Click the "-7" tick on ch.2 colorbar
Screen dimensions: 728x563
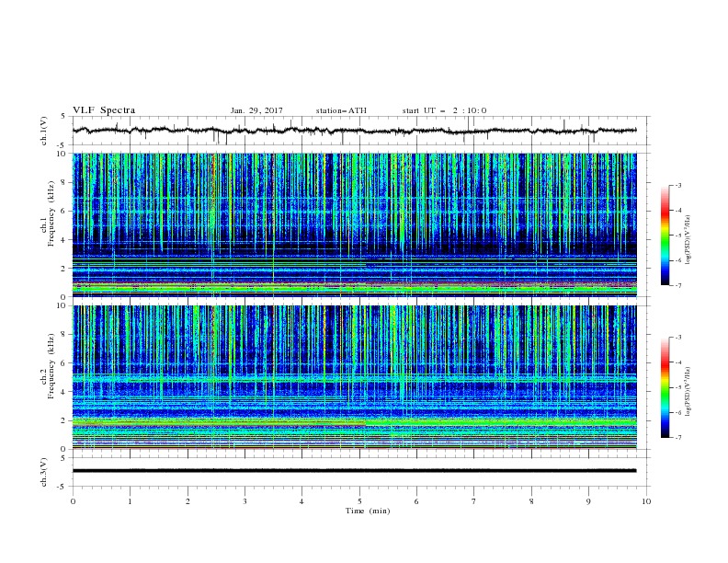pyautogui.click(x=677, y=438)
